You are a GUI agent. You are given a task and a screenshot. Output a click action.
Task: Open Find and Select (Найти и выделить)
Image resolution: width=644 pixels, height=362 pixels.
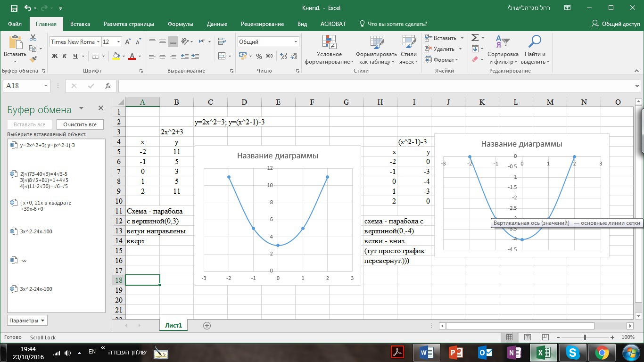[x=535, y=50]
